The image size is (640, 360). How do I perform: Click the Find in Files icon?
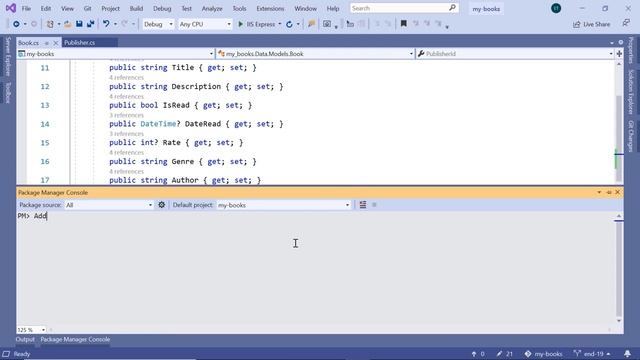pos(311,24)
